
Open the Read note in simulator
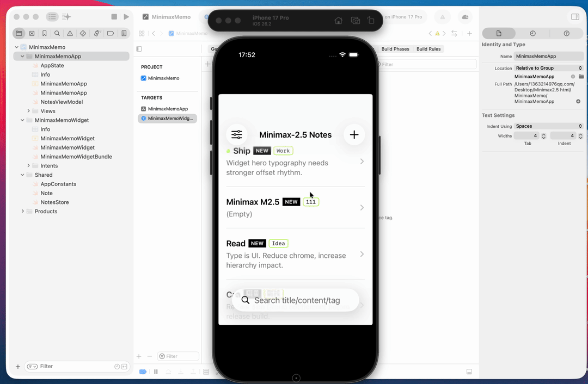click(x=296, y=254)
